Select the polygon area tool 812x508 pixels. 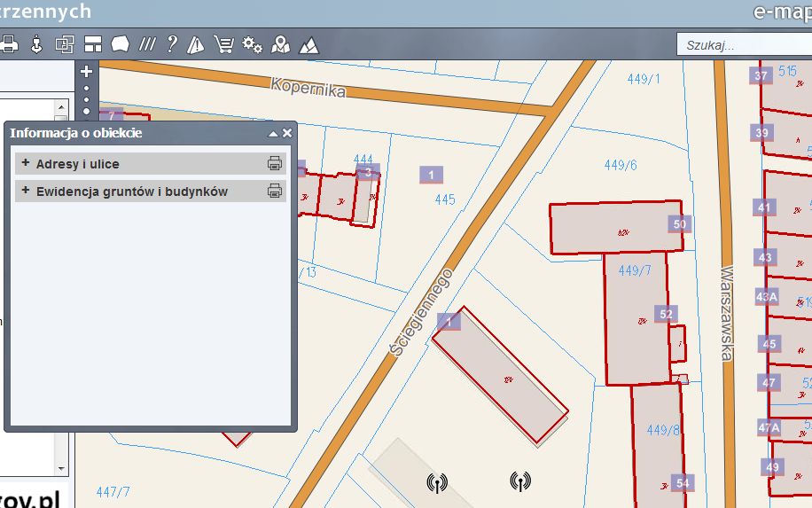click(x=121, y=43)
